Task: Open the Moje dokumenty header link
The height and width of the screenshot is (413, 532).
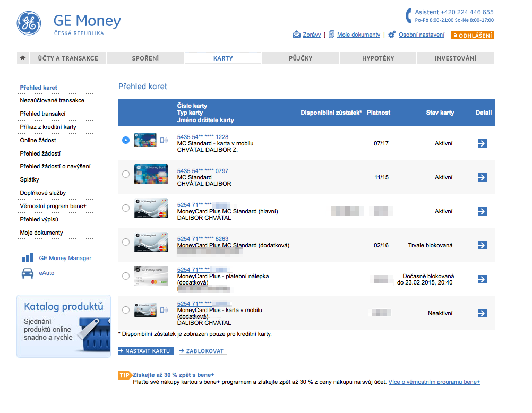Action: [x=358, y=35]
